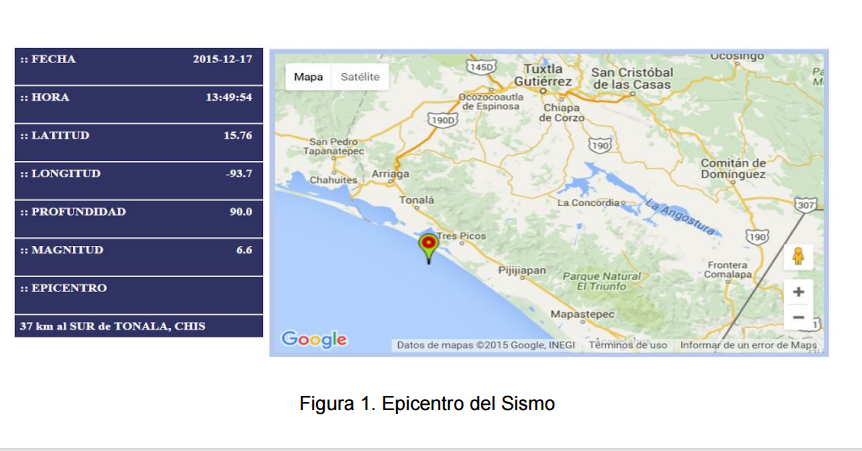Select the FECHA row in the data table
The height and width of the screenshot is (451, 862).
click(139, 60)
